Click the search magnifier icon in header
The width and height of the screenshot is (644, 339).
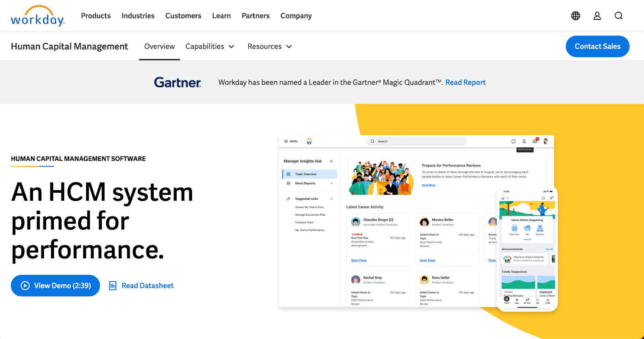[619, 16]
